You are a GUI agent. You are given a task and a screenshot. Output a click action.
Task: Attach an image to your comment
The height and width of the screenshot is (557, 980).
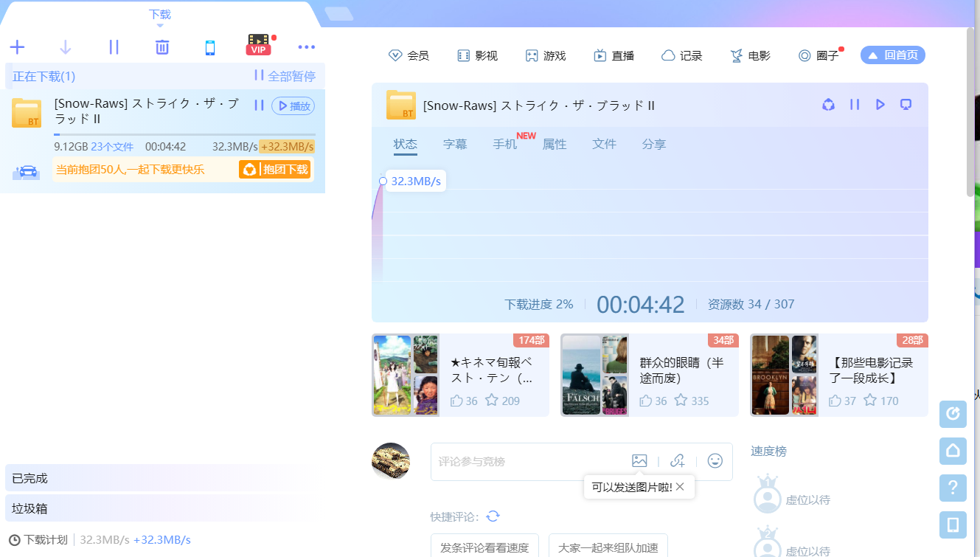(639, 460)
